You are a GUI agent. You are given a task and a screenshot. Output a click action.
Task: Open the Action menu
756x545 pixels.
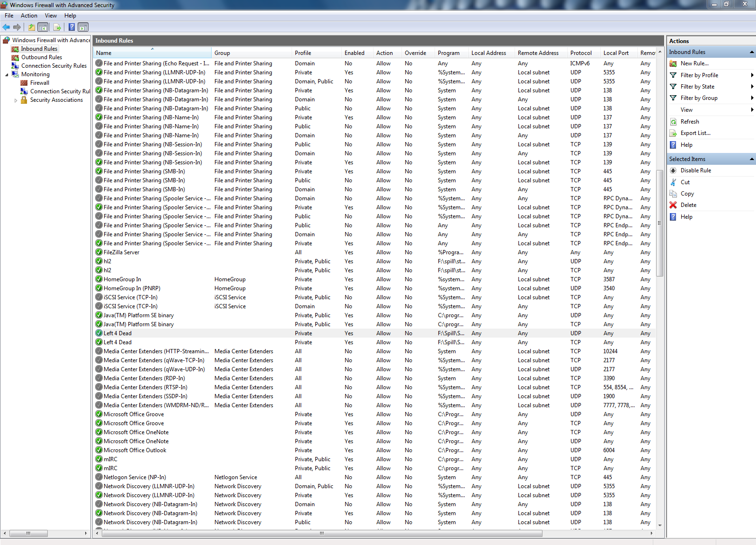click(x=29, y=16)
